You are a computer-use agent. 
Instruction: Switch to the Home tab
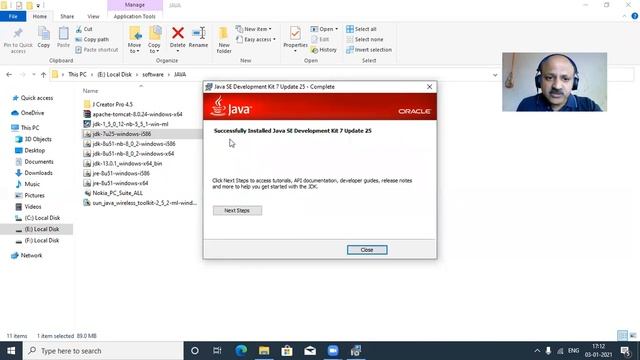40,16
